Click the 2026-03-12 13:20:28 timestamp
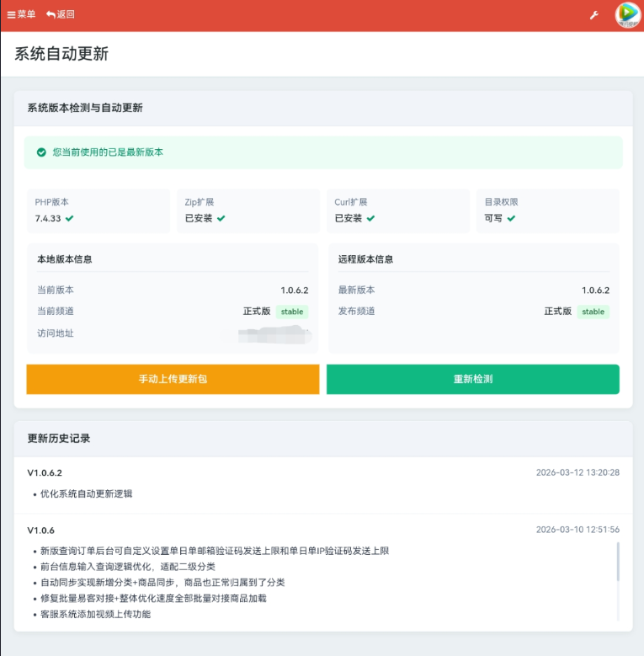The image size is (644, 656). (577, 472)
